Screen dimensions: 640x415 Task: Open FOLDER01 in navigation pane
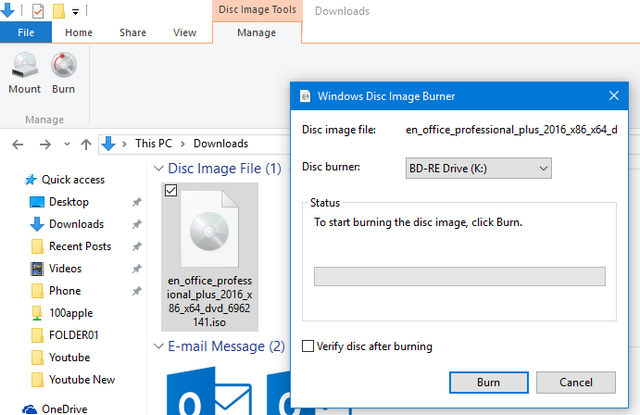pos(73,335)
